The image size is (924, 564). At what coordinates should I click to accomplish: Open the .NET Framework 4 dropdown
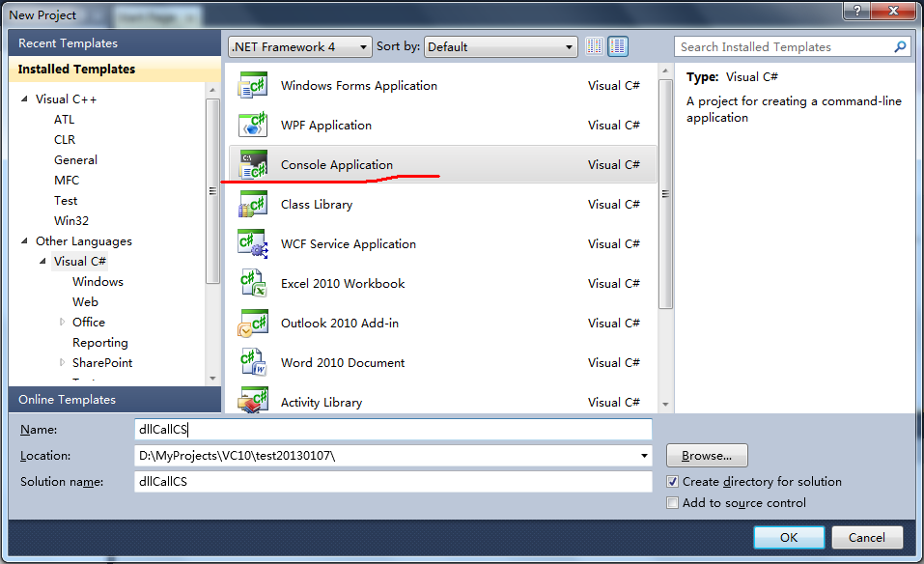tap(300, 46)
